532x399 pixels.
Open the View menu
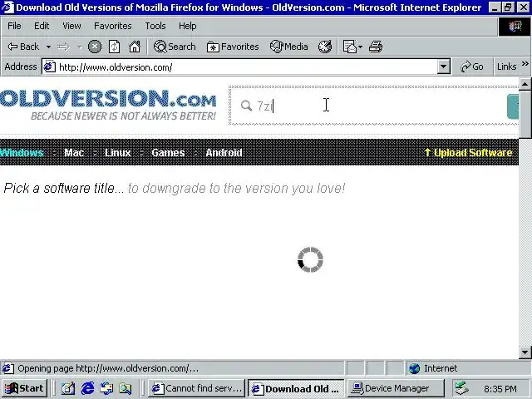(71, 26)
